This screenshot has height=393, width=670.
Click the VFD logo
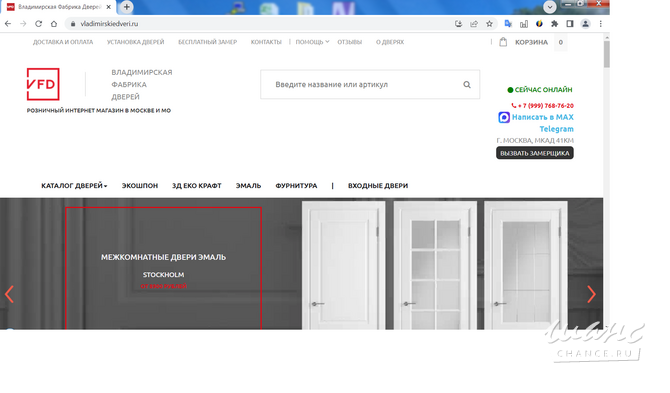click(43, 84)
